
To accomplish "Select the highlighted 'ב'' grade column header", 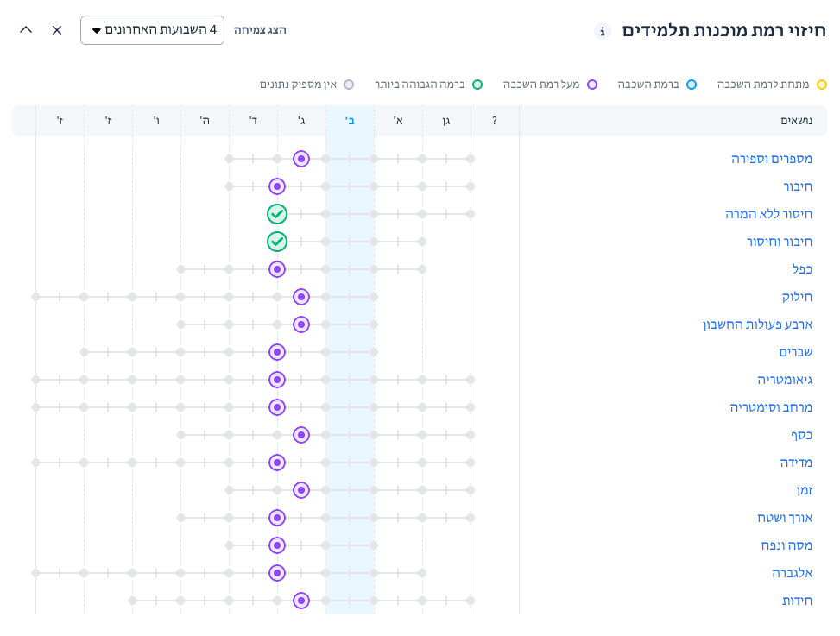I will pyautogui.click(x=350, y=121).
